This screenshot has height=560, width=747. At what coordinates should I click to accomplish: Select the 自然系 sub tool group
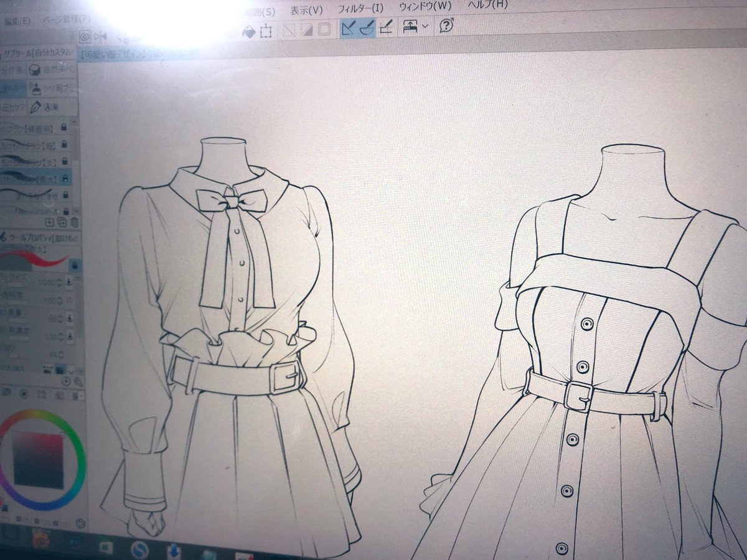54,70
